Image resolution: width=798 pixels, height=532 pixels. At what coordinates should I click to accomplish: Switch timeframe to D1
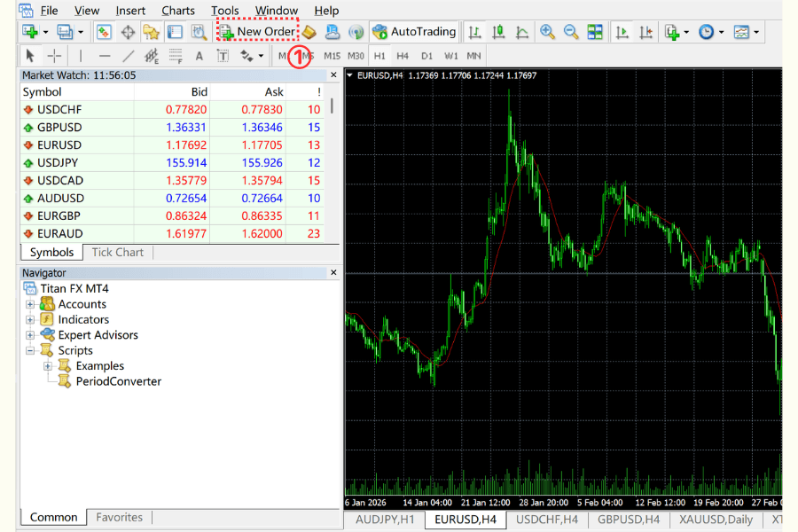(x=426, y=56)
